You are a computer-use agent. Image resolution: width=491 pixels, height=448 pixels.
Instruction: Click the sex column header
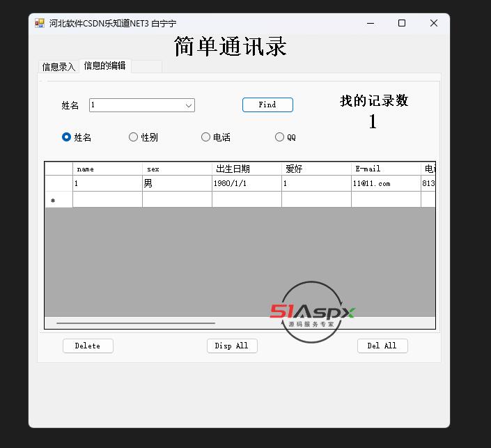[x=177, y=169]
